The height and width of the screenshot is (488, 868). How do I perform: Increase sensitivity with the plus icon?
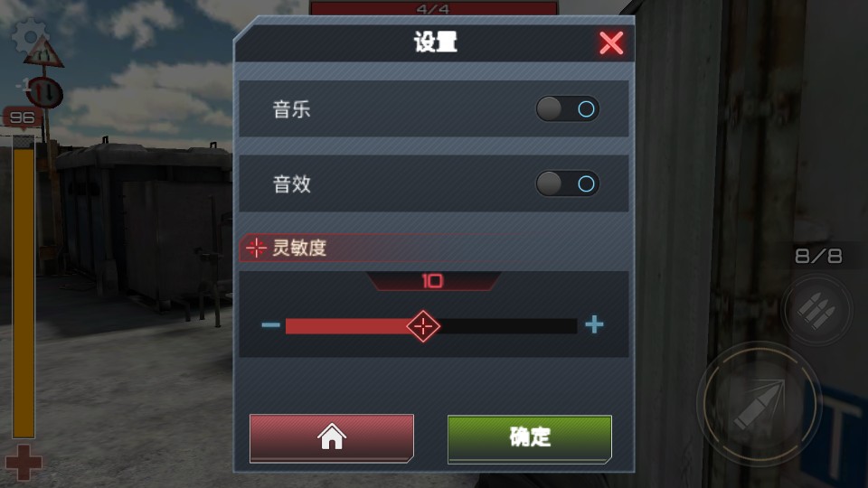(594, 324)
